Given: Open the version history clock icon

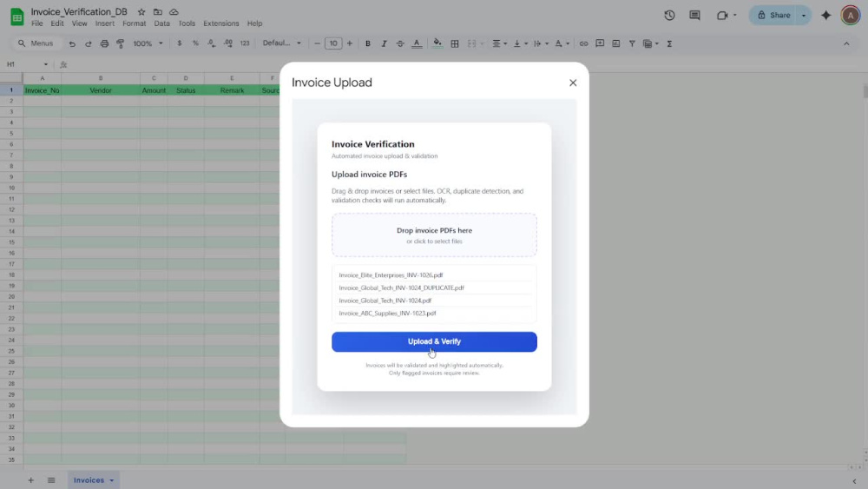Looking at the screenshot, I should [x=669, y=16].
